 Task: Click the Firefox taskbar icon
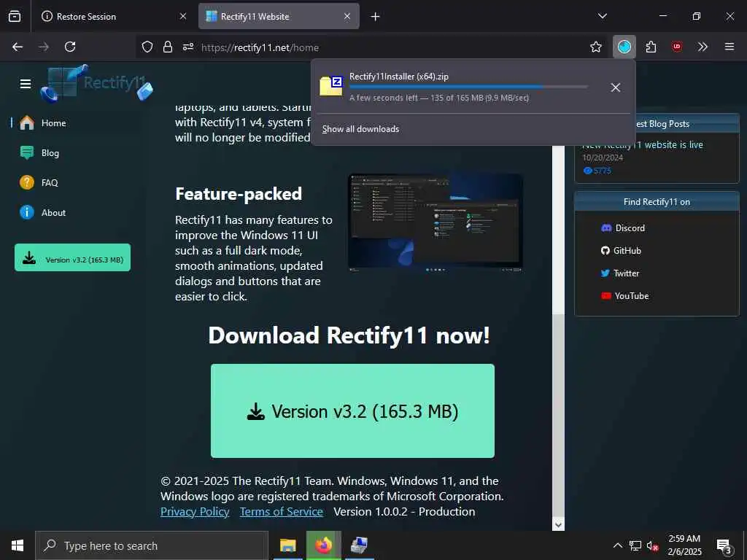pos(323,545)
